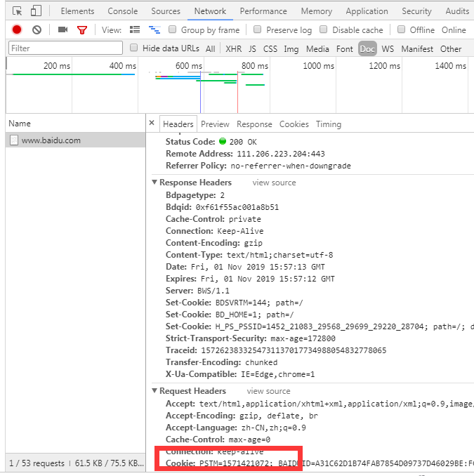Click the Strict-Transport-Security header line
474x476 pixels.
pyautogui.click(x=251, y=338)
